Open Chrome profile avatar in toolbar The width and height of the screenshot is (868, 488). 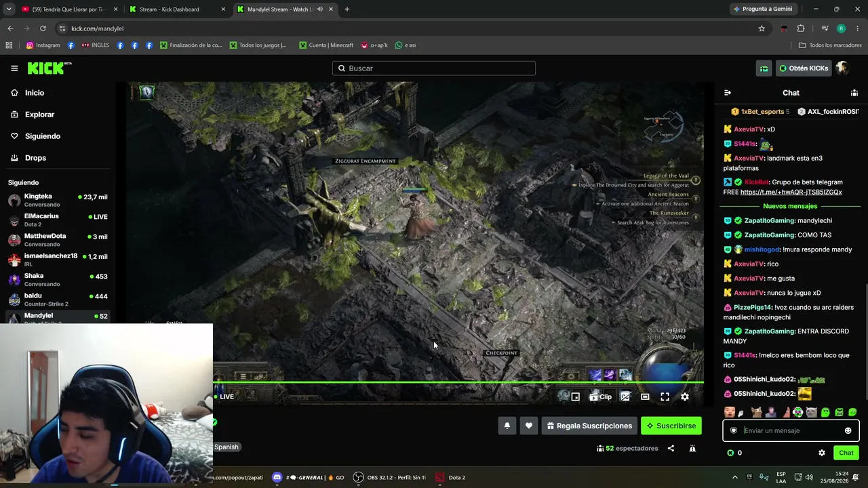841,28
